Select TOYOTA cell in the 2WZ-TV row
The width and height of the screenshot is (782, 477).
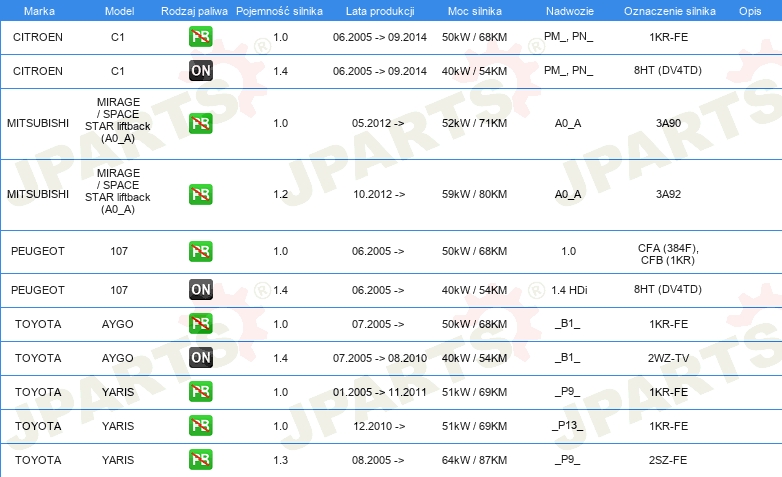(38, 358)
